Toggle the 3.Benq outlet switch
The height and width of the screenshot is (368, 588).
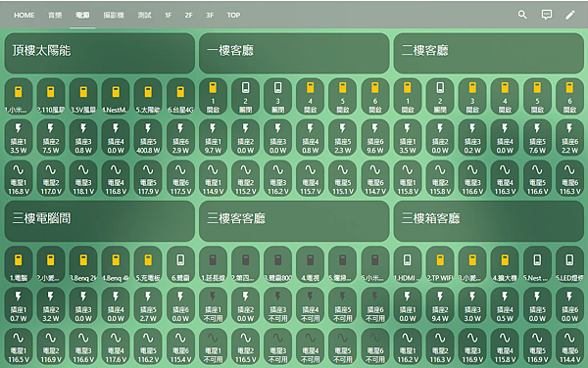pos(83,264)
